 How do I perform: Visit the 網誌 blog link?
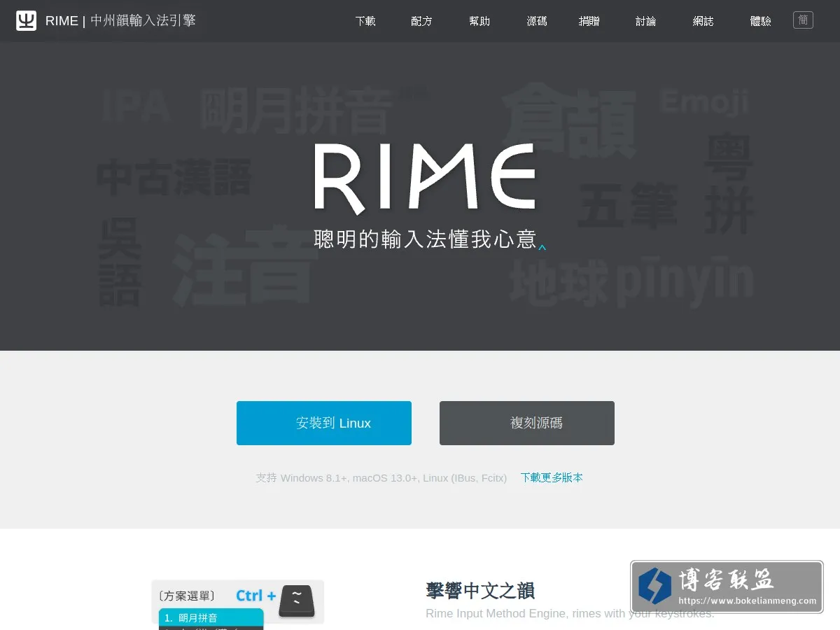pyautogui.click(x=703, y=21)
